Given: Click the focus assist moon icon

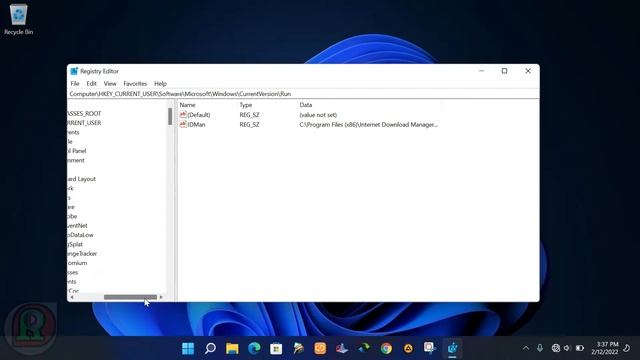Looking at the screenshot, I should [x=627, y=348].
